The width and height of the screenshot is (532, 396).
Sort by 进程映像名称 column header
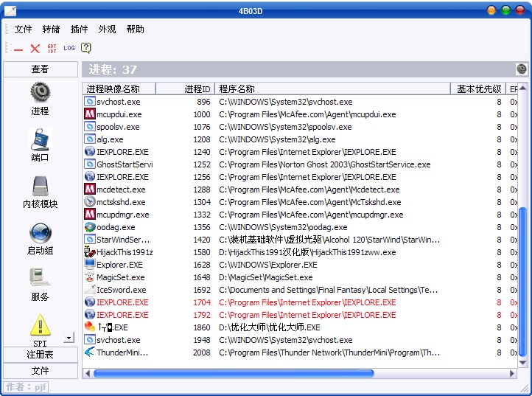pyautogui.click(x=119, y=89)
